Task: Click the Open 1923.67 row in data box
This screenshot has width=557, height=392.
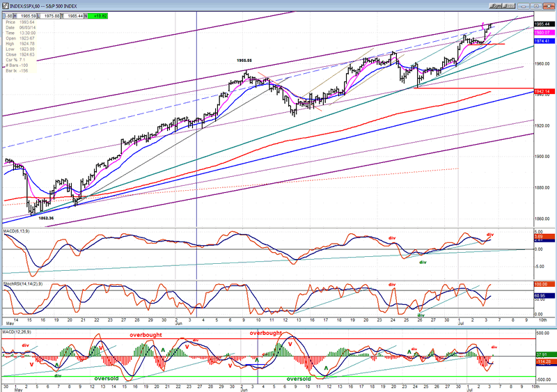Action: click(x=20, y=38)
